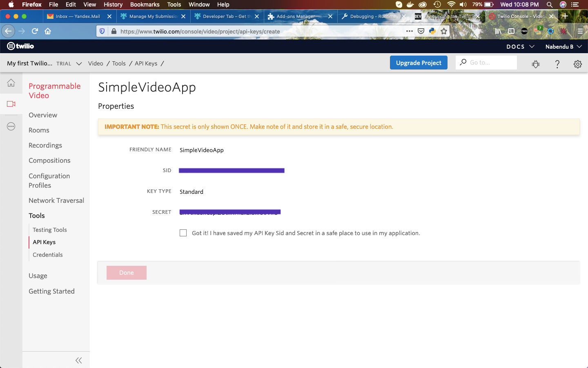Open the Firefox Tools menu
588x368 pixels.
point(174,4)
